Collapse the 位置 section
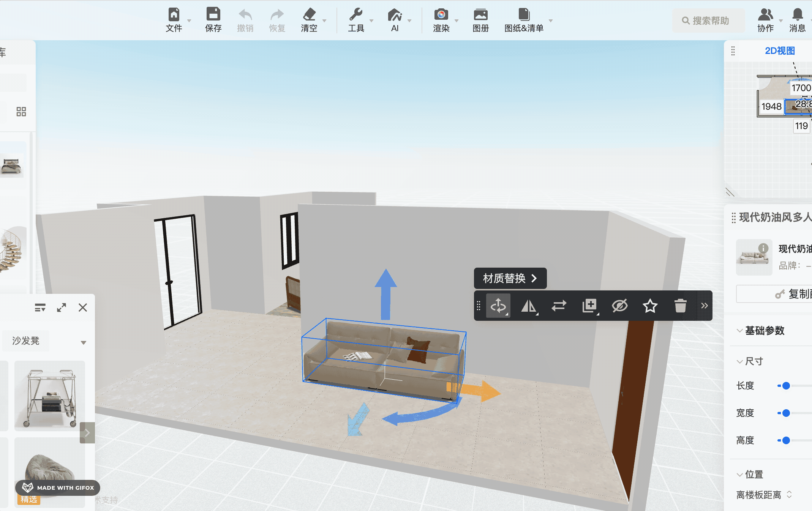The width and height of the screenshot is (812, 511). [739, 475]
